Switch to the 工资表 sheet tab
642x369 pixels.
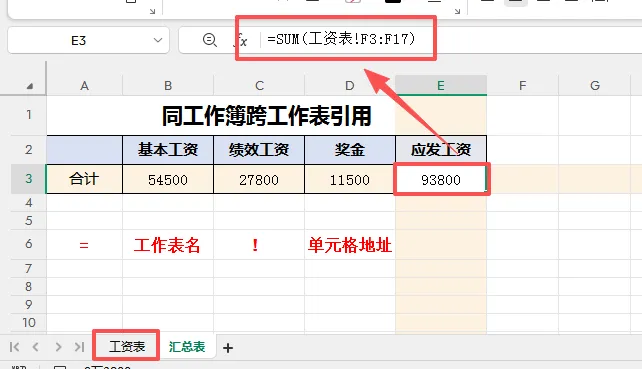point(127,347)
